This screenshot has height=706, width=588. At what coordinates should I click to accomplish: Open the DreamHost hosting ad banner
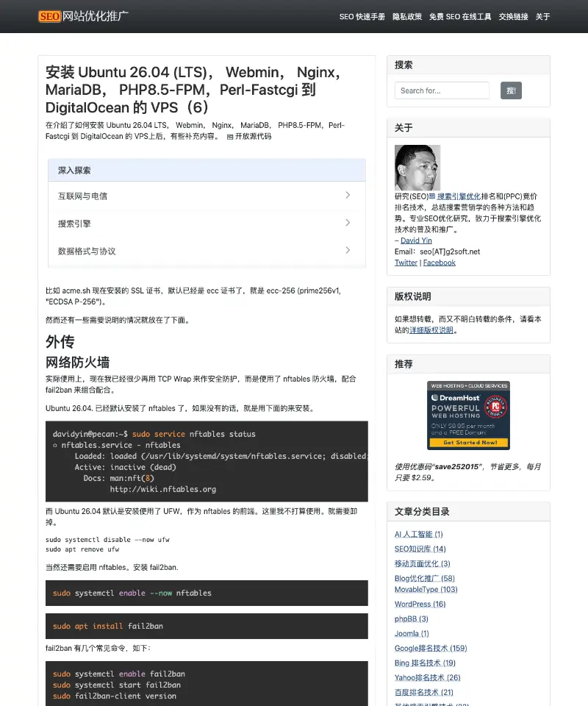click(468, 415)
